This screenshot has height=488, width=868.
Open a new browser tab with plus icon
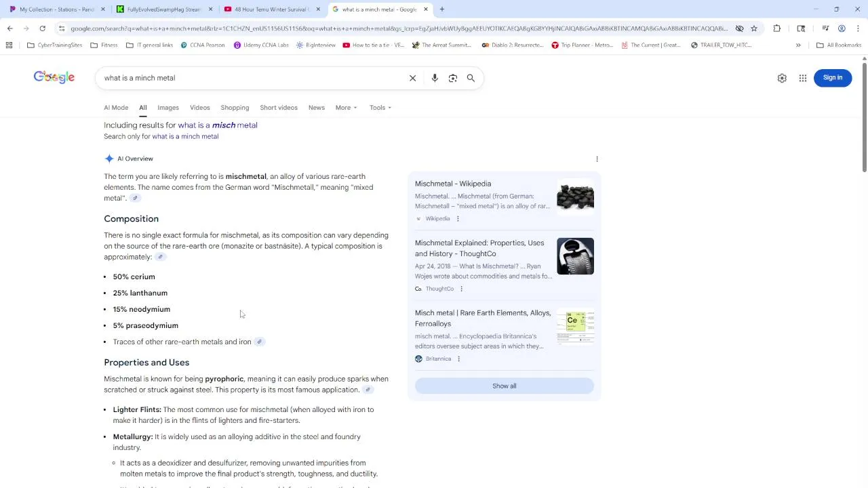pyautogui.click(x=441, y=9)
